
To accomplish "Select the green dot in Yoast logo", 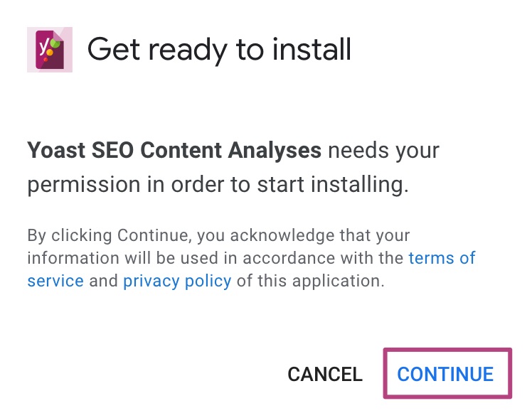I will (56, 43).
